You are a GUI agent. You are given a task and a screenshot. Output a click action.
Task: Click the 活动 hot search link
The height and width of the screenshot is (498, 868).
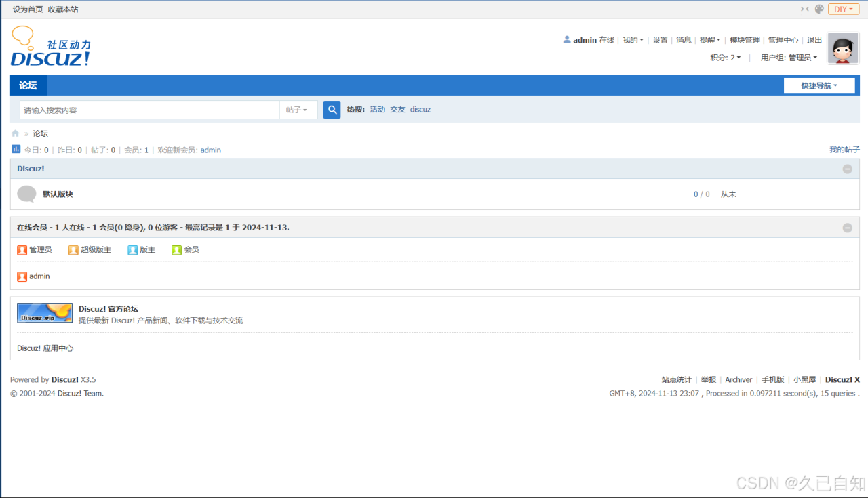(x=377, y=109)
